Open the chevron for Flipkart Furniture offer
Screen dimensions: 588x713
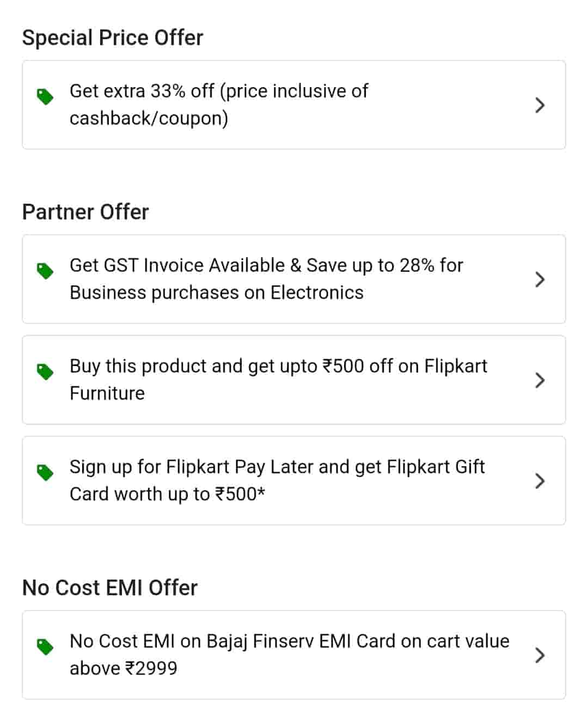click(540, 380)
